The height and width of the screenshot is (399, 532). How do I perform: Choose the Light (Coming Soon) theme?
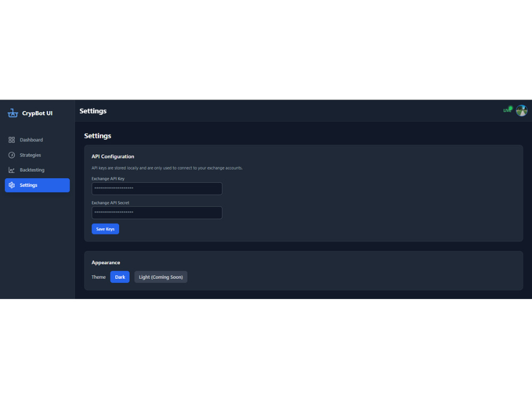pyautogui.click(x=161, y=277)
